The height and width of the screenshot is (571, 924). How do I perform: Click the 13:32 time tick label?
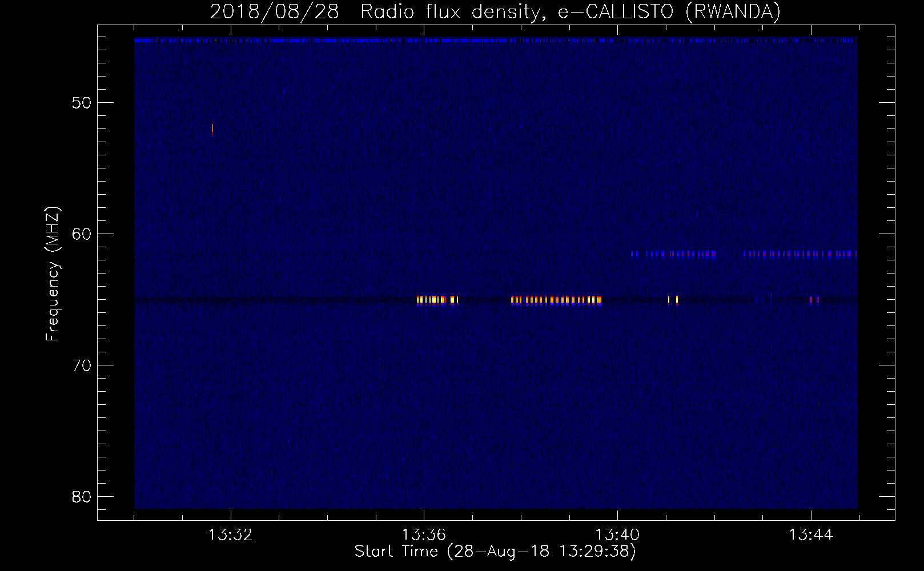point(231,535)
